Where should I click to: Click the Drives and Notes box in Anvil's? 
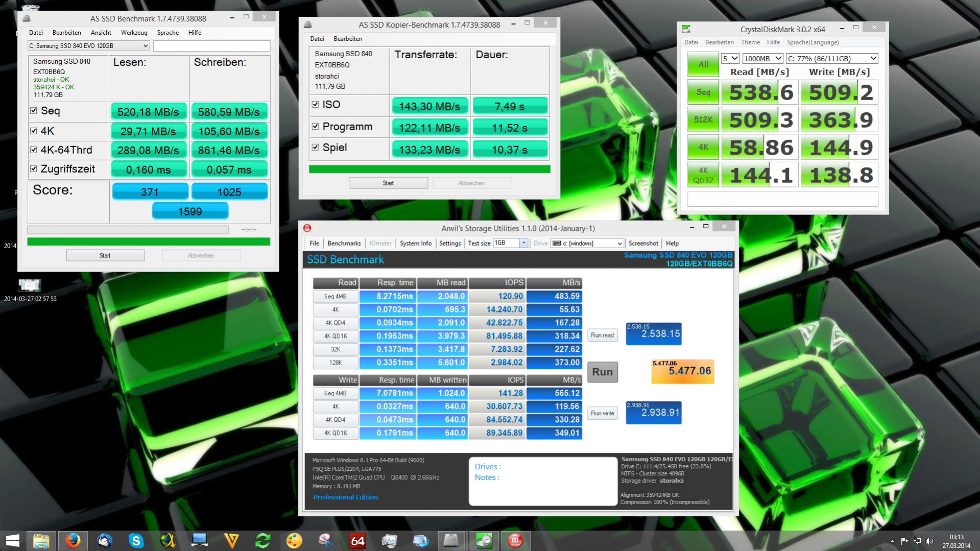[543, 481]
